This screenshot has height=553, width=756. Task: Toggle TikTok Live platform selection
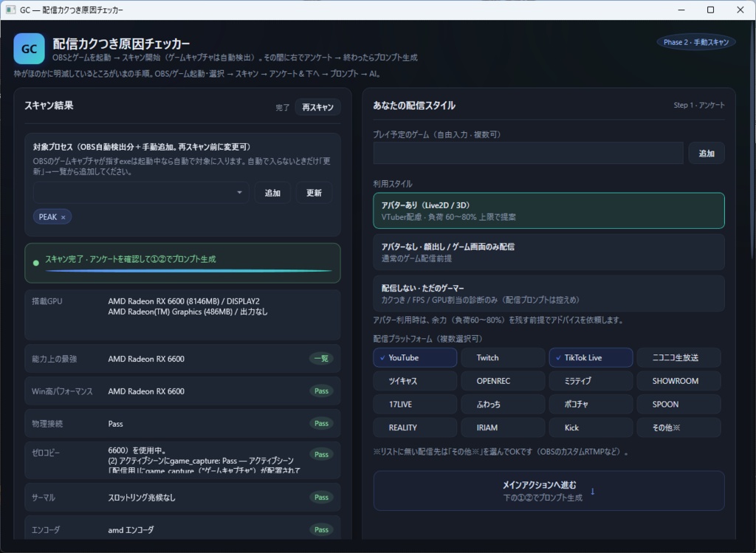(x=591, y=358)
